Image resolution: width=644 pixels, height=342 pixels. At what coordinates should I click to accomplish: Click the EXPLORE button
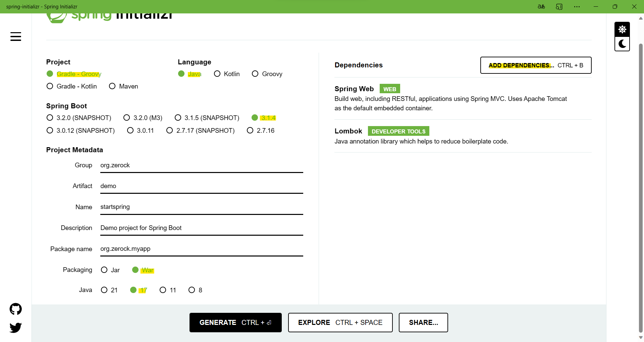(x=340, y=323)
